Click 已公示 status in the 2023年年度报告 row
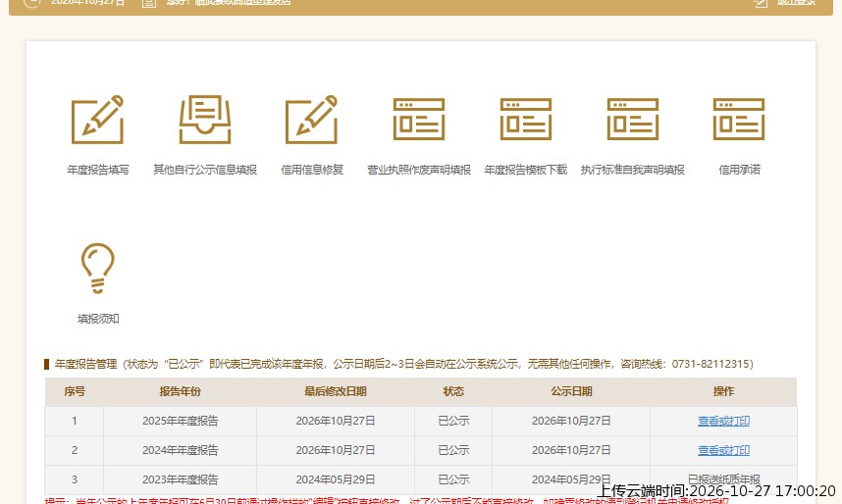 pos(453,479)
